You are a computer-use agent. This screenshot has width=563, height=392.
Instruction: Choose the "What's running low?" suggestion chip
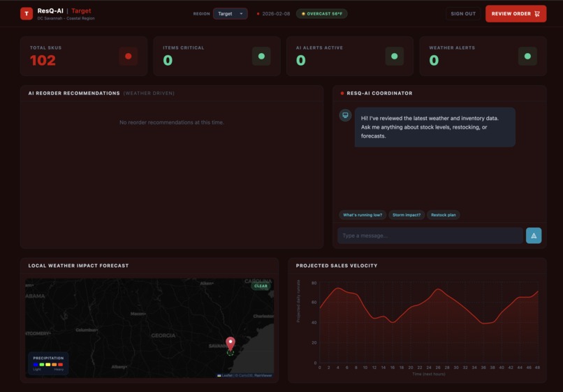pyautogui.click(x=363, y=215)
